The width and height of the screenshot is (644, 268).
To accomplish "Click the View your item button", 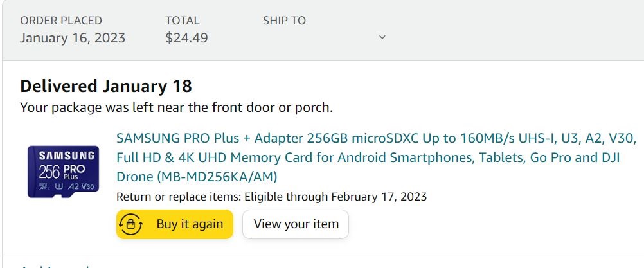I will pyautogui.click(x=296, y=224).
